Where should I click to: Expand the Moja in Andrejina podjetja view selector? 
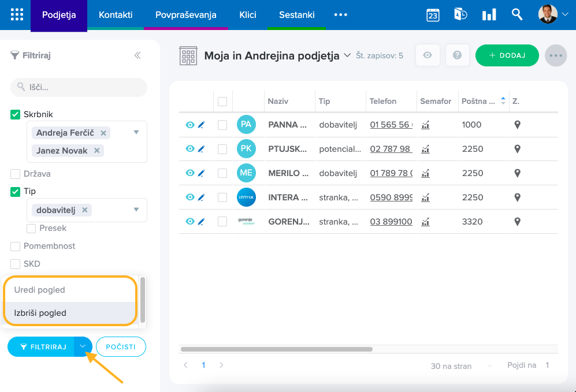tap(347, 55)
